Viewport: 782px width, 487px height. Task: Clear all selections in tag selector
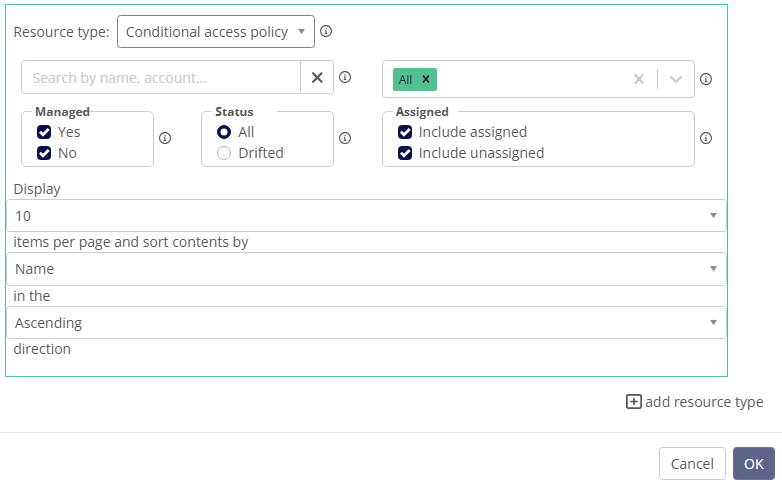coord(639,79)
